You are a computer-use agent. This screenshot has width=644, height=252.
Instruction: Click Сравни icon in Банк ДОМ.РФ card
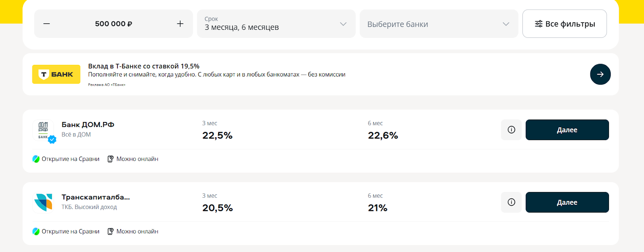point(36,159)
